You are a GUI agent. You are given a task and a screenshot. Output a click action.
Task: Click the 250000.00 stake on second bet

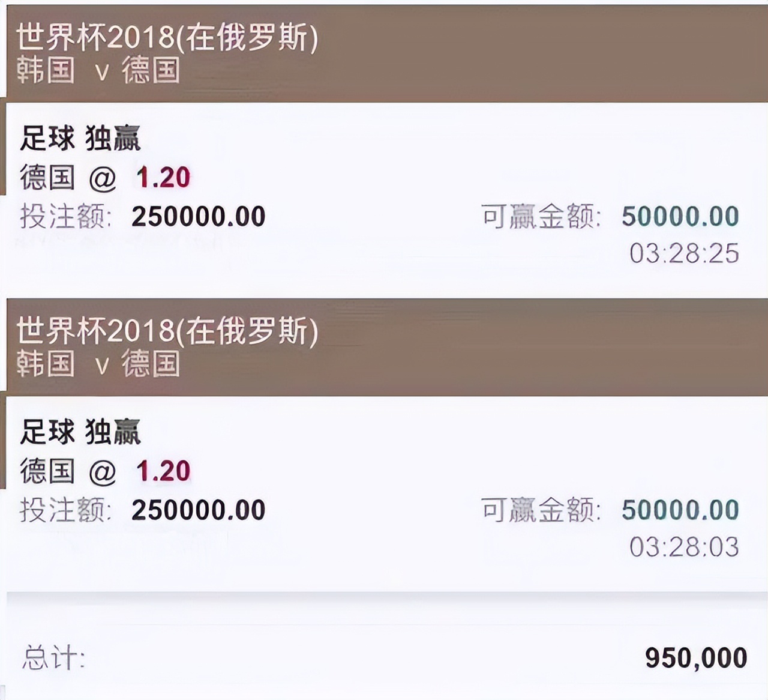[199, 509]
